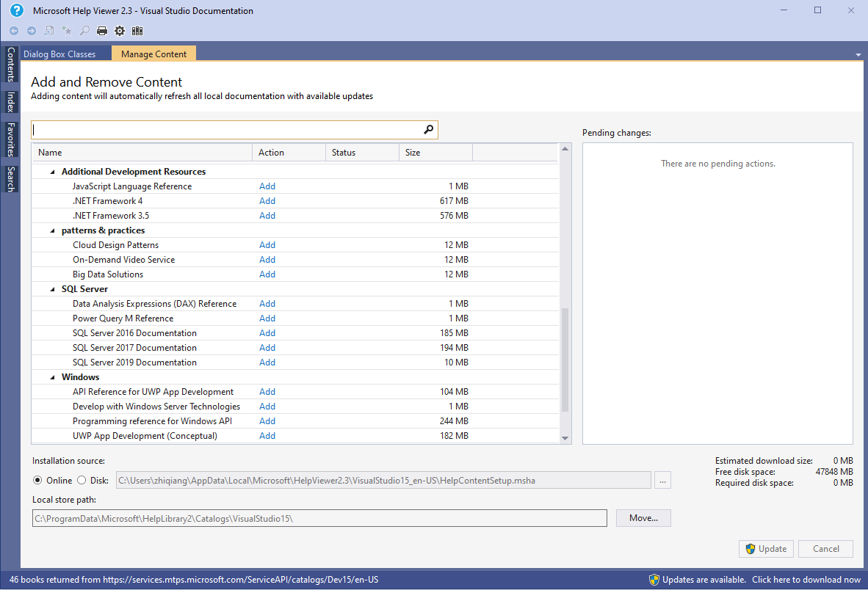Image resolution: width=868 pixels, height=590 pixels.
Task: Add SQL Server 2017 Documentation
Action: [267, 348]
